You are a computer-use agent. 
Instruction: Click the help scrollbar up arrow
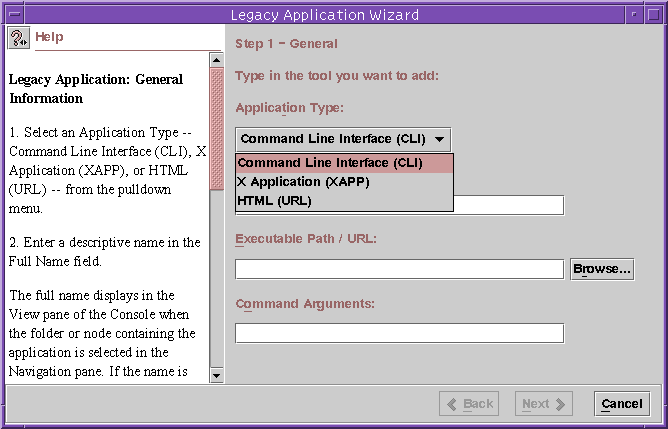point(216,60)
